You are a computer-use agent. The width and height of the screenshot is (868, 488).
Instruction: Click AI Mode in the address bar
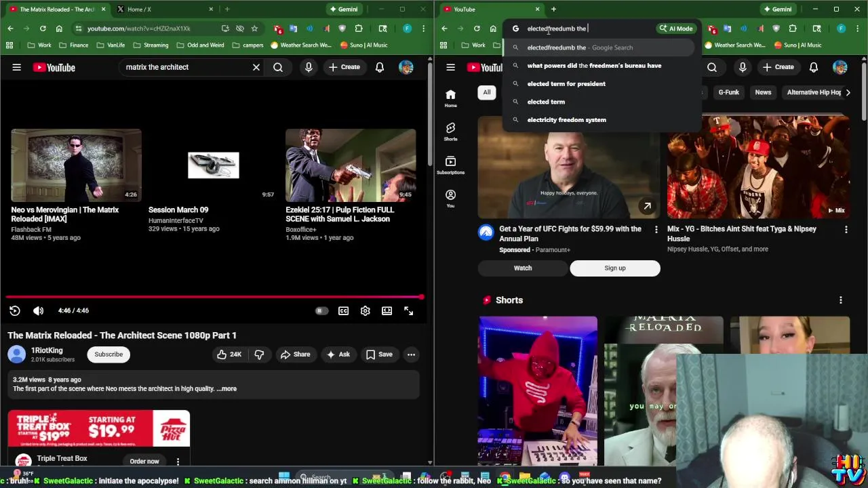pyautogui.click(x=675, y=28)
